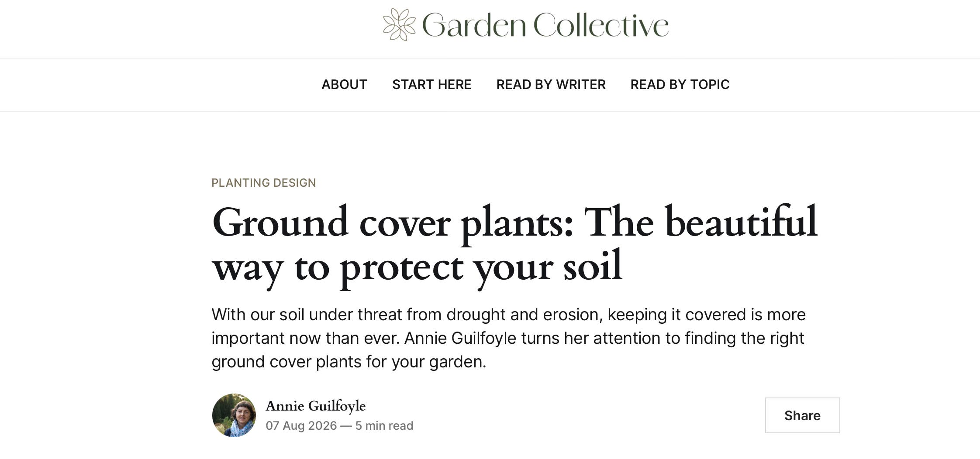
Task: Click headline line 'way to protect your soil'
Action: (x=417, y=267)
